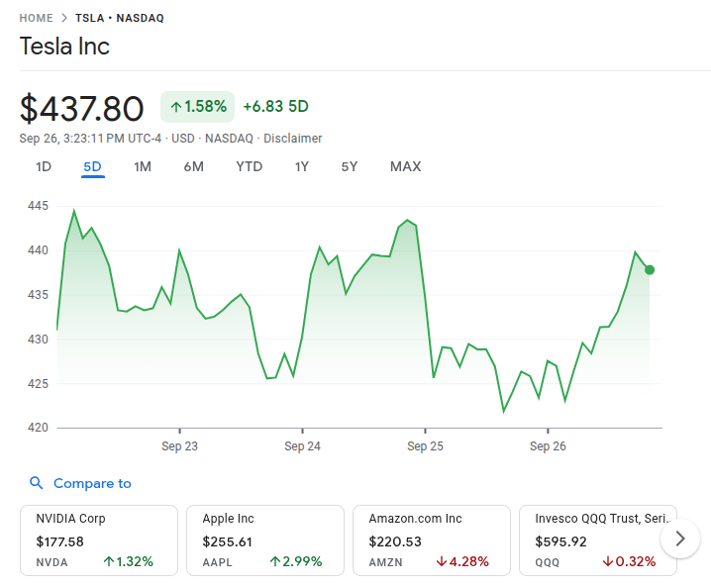Open the NVIDIA Corp comparison card

[x=99, y=540]
